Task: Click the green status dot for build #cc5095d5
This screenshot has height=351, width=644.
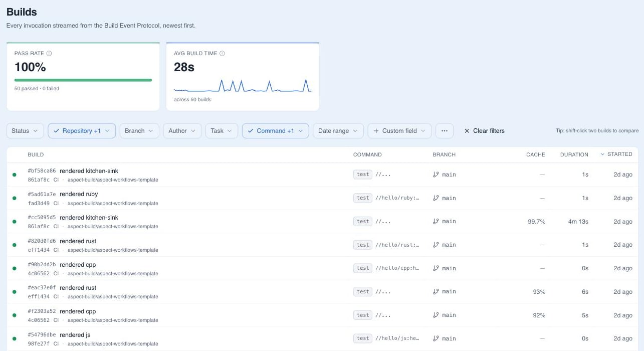Action: click(14, 222)
